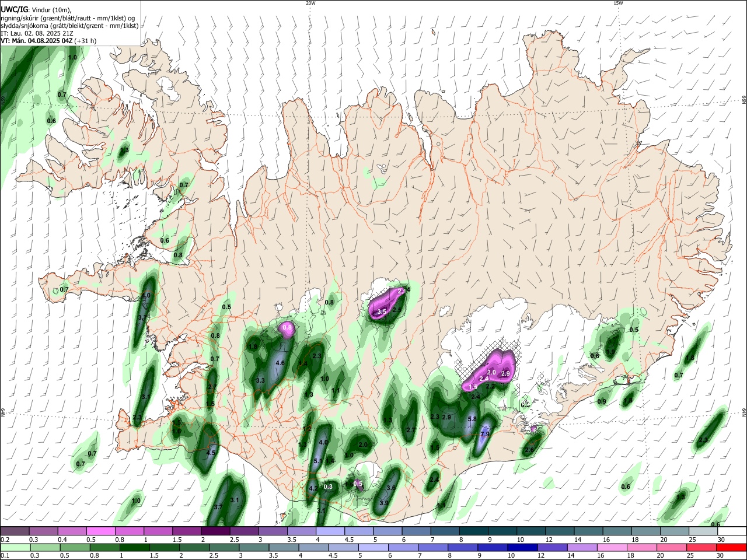Click the 3.7 value off the southwest coast

tap(218, 508)
